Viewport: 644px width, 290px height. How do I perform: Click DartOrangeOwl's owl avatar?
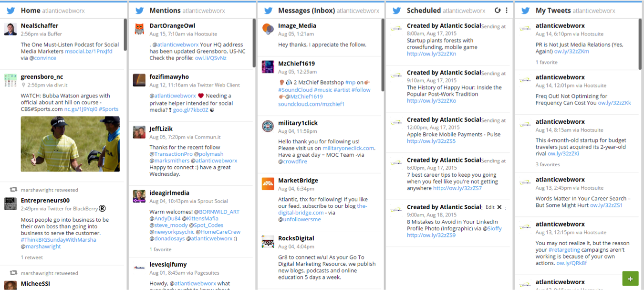pyautogui.click(x=139, y=29)
